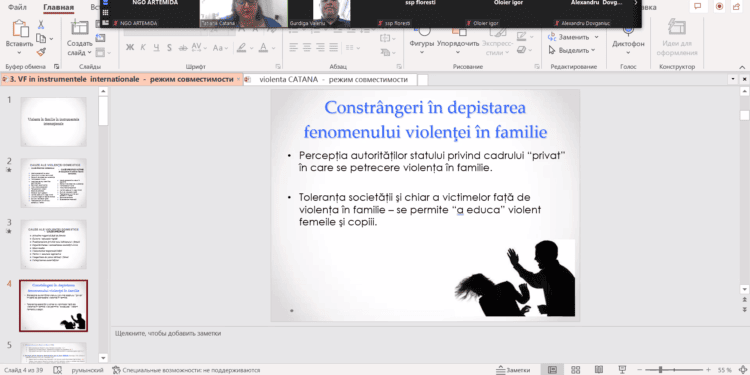Toggle italic formatting with the К button
Image resolution: width=750 pixels, height=375 pixels.
pos(143,48)
